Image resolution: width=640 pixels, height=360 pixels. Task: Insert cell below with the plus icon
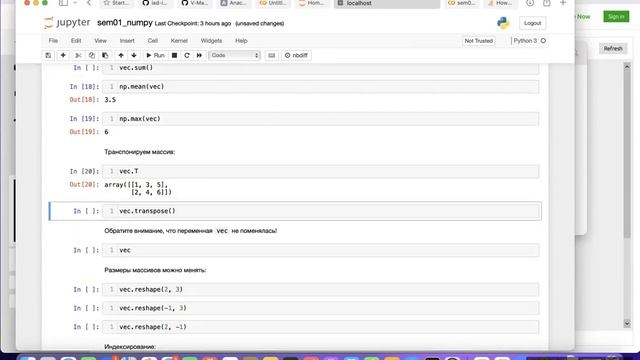pos(63,56)
